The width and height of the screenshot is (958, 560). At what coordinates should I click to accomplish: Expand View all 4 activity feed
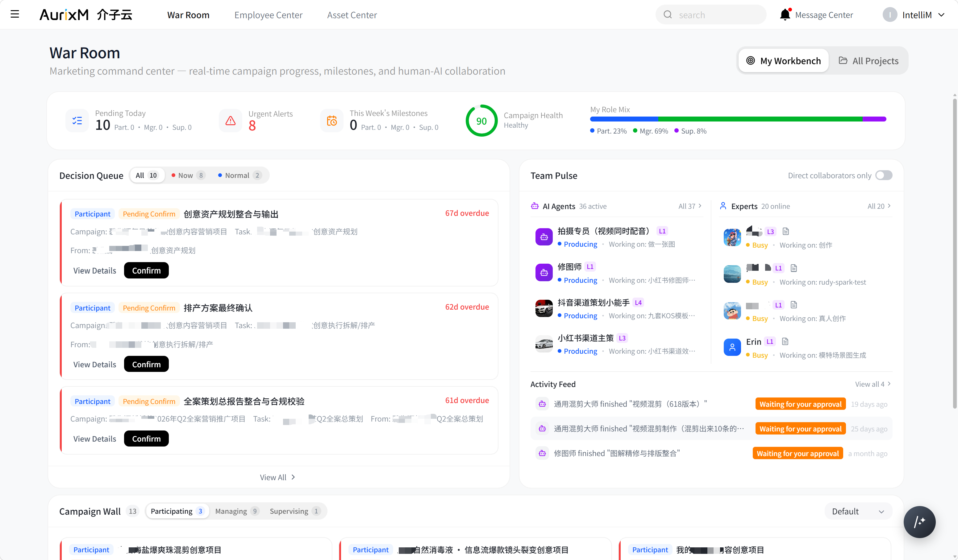pyautogui.click(x=873, y=384)
